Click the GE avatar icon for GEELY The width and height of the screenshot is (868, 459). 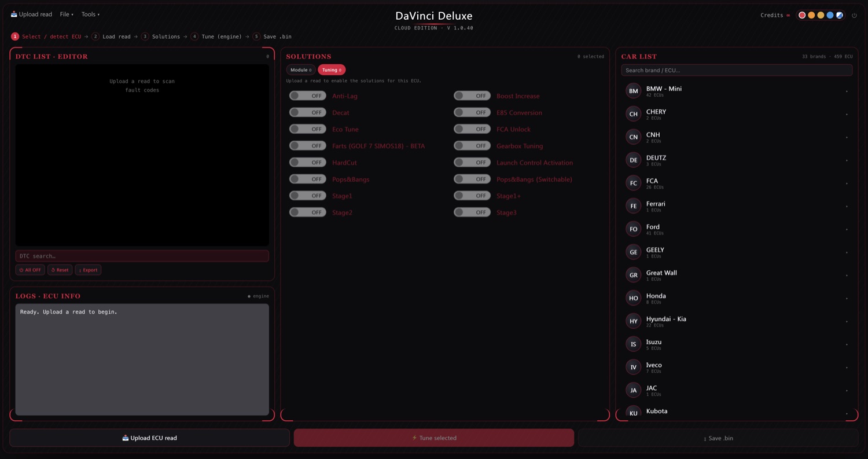[x=634, y=252]
